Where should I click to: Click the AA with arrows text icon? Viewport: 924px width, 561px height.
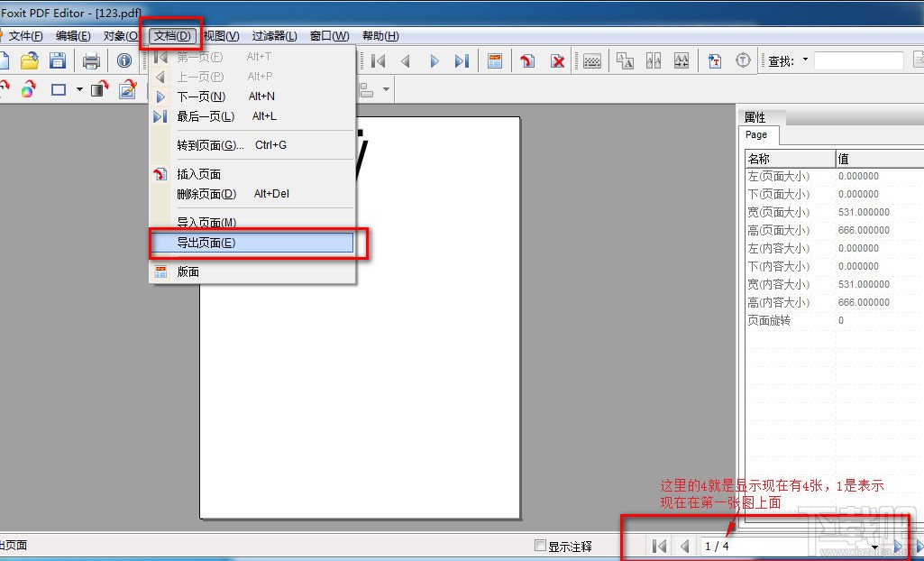click(x=682, y=60)
